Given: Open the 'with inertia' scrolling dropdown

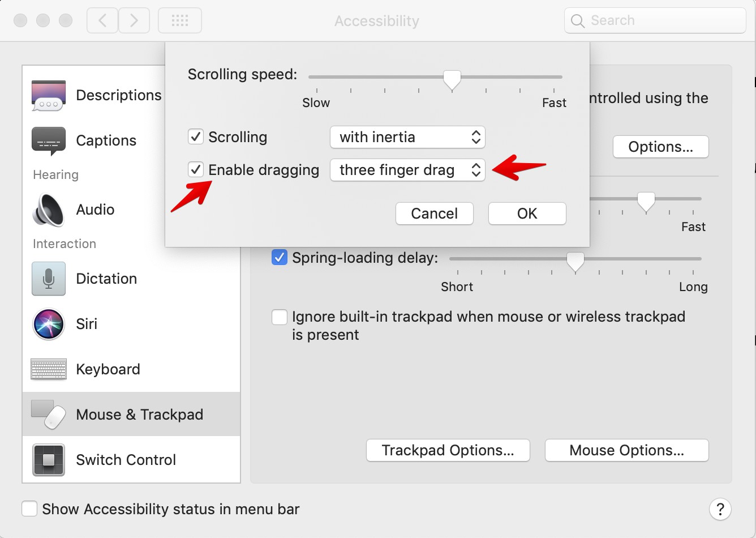Looking at the screenshot, I should pos(407,137).
